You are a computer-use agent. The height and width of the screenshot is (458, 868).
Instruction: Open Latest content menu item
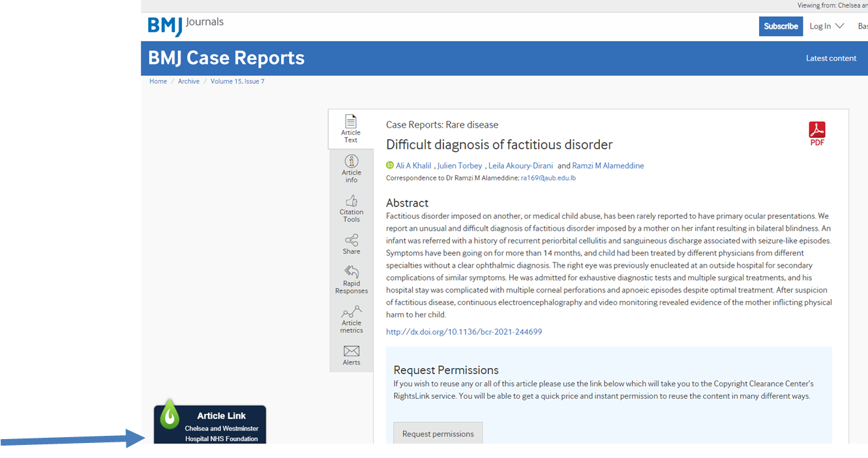(x=831, y=58)
